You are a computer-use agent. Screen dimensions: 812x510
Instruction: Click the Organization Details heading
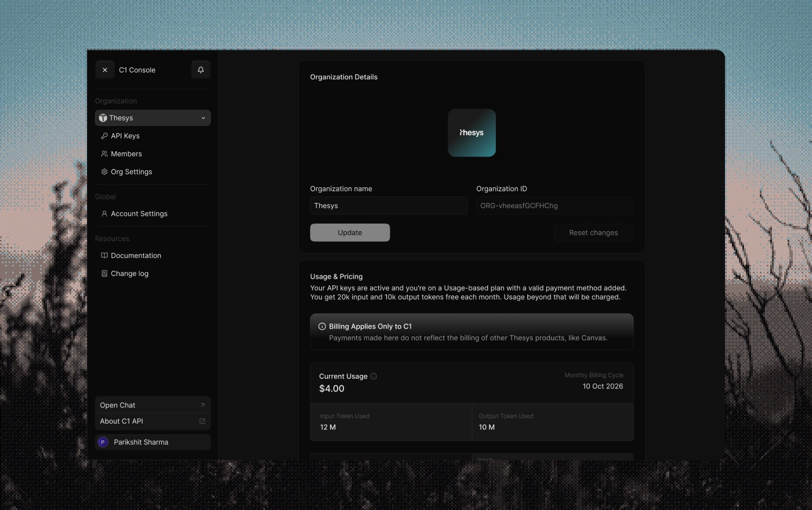pyautogui.click(x=344, y=77)
